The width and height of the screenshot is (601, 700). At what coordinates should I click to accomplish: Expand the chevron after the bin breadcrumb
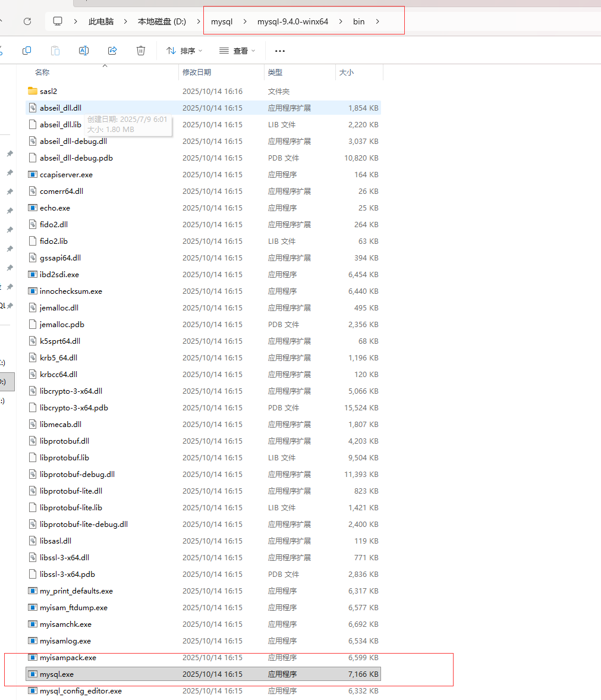click(377, 21)
